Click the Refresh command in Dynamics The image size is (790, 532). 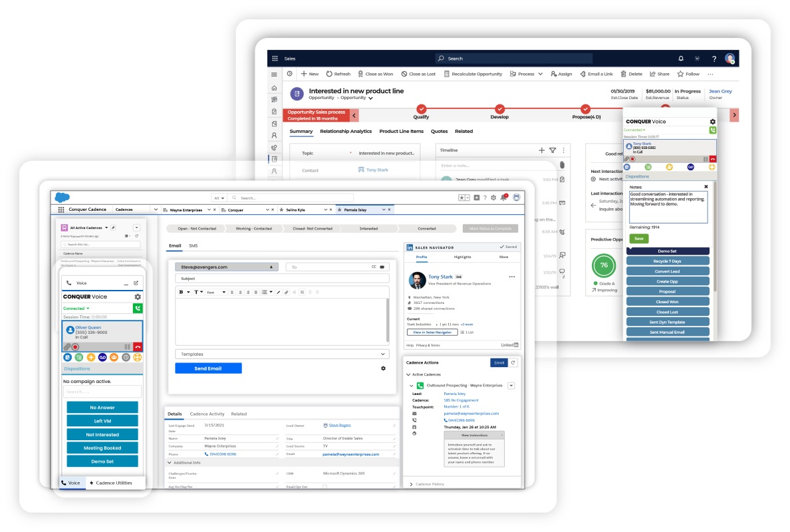pos(338,74)
